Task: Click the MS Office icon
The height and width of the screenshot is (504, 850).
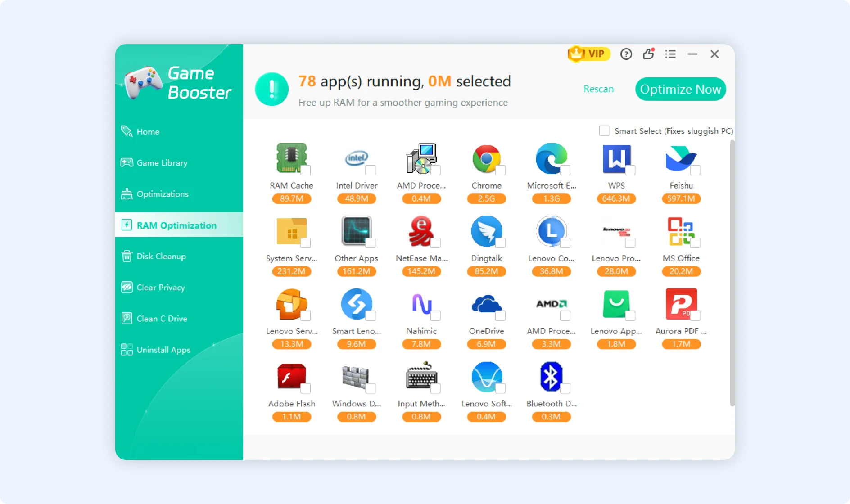Action: pyautogui.click(x=681, y=231)
